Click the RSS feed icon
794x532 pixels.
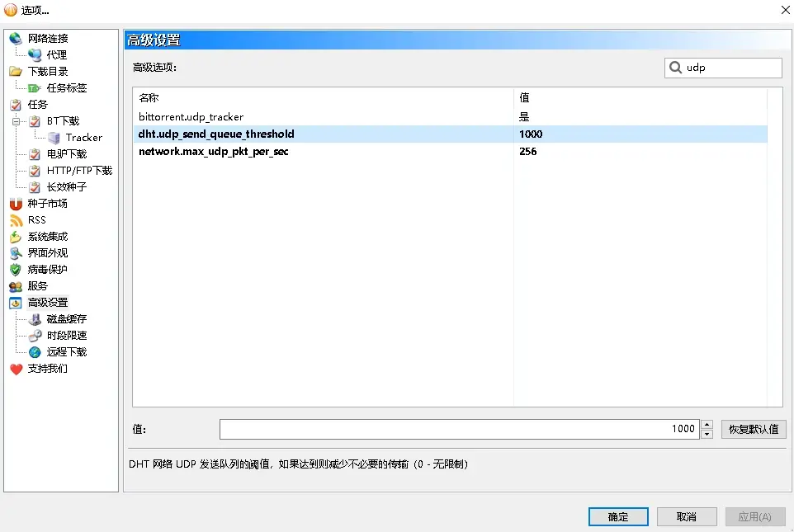[x=15, y=220]
